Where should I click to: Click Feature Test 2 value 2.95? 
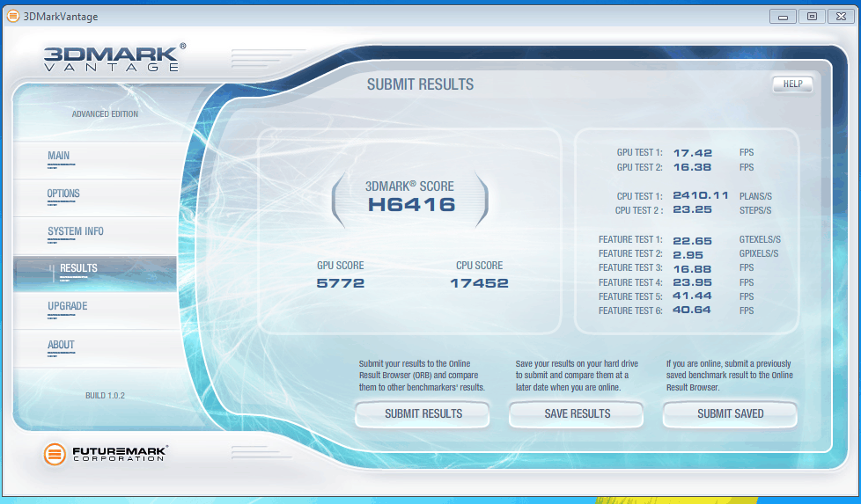tap(688, 255)
